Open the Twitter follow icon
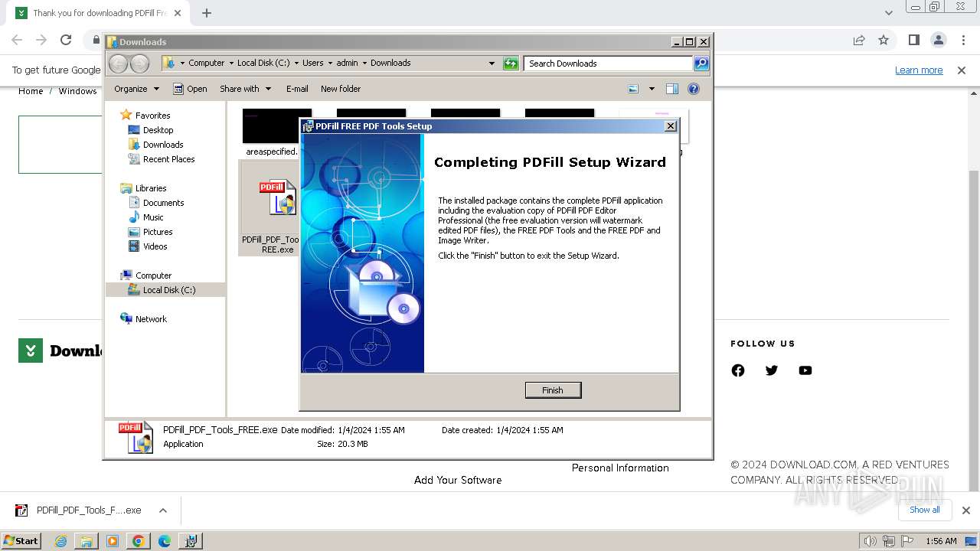This screenshot has height=551, width=980. pos(772,370)
